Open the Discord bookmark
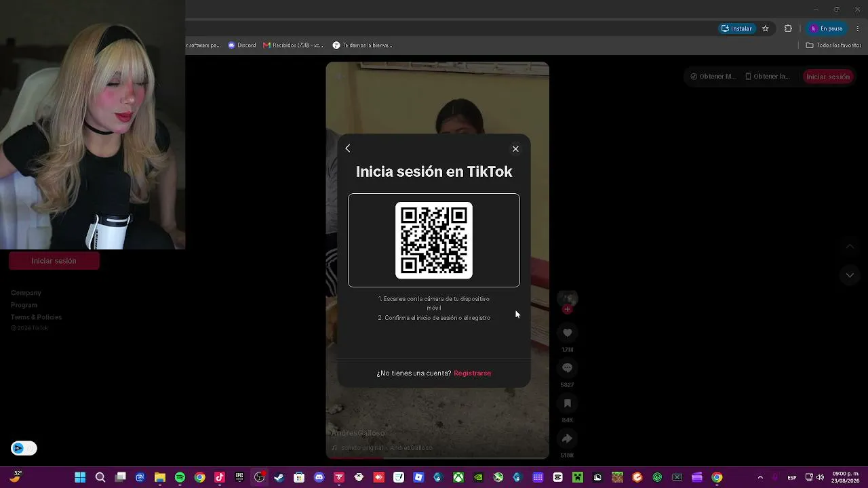This screenshot has width=868, height=488. click(242, 45)
